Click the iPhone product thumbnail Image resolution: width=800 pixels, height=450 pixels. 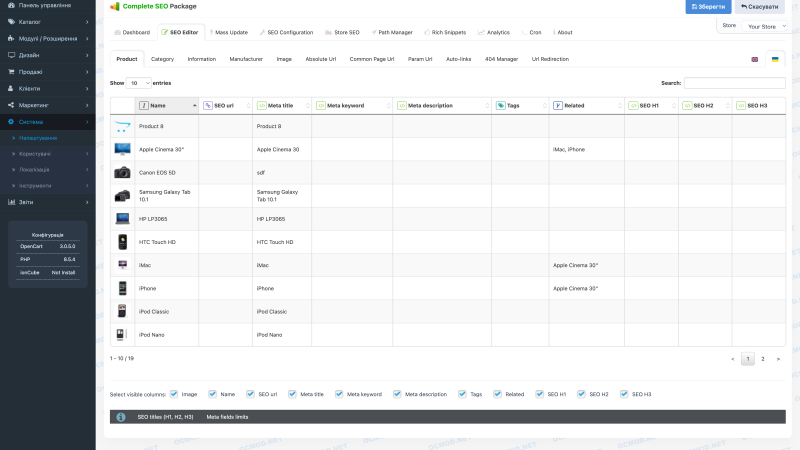[x=122, y=288]
